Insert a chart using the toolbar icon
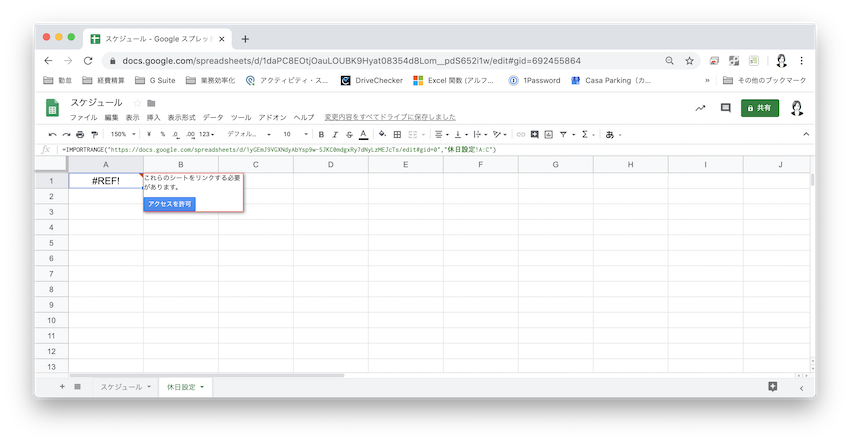Image resolution: width=850 pixels, height=443 pixels. 548,134
